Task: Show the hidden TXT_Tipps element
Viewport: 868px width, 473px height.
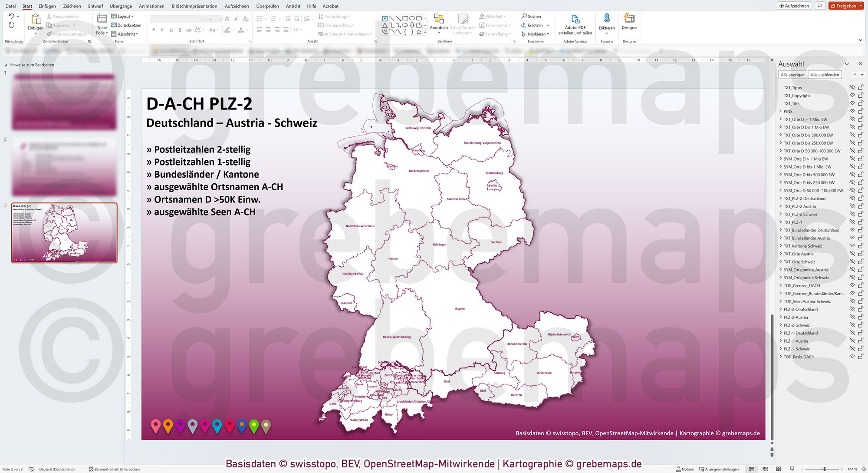Action: pyautogui.click(x=853, y=87)
